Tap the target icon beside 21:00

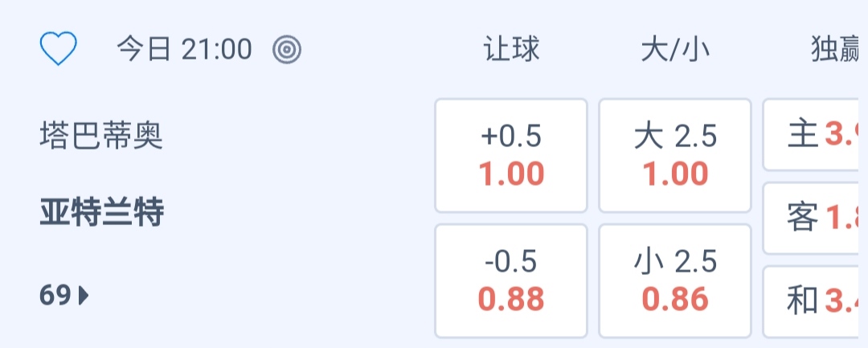[x=287, y=50]
